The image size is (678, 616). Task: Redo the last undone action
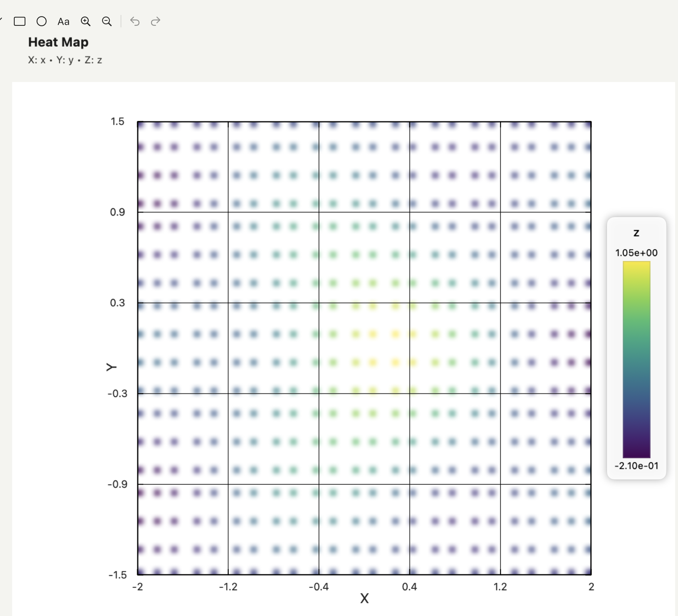156,21
